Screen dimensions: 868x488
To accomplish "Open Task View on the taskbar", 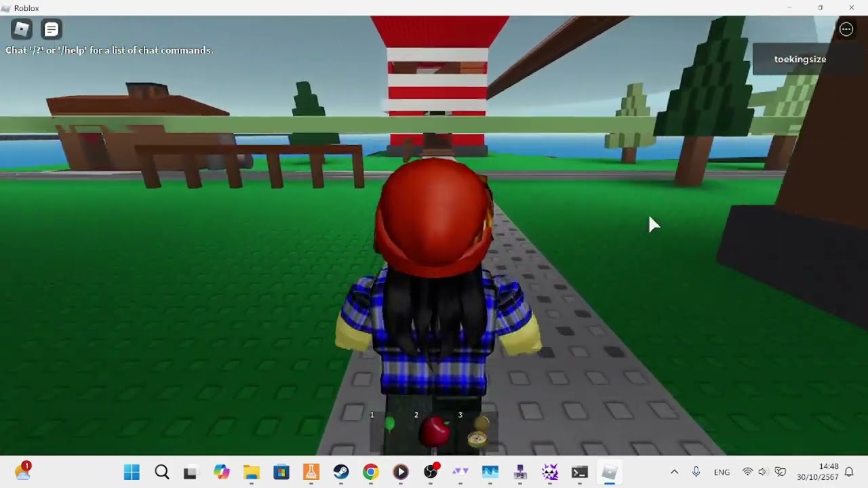I will click(x=191, y=472).
